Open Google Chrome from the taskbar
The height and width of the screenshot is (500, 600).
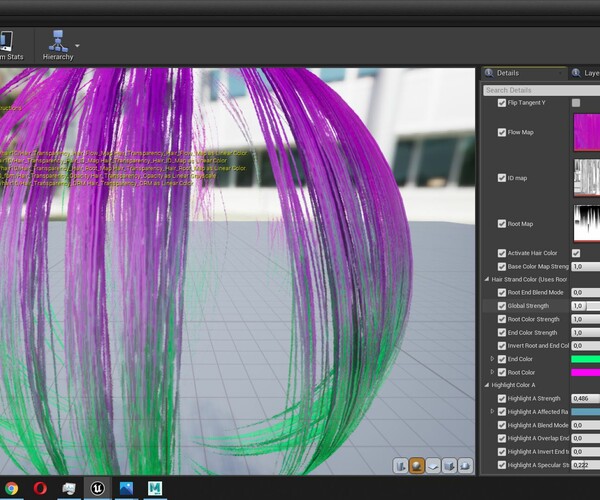pos(11,489)
